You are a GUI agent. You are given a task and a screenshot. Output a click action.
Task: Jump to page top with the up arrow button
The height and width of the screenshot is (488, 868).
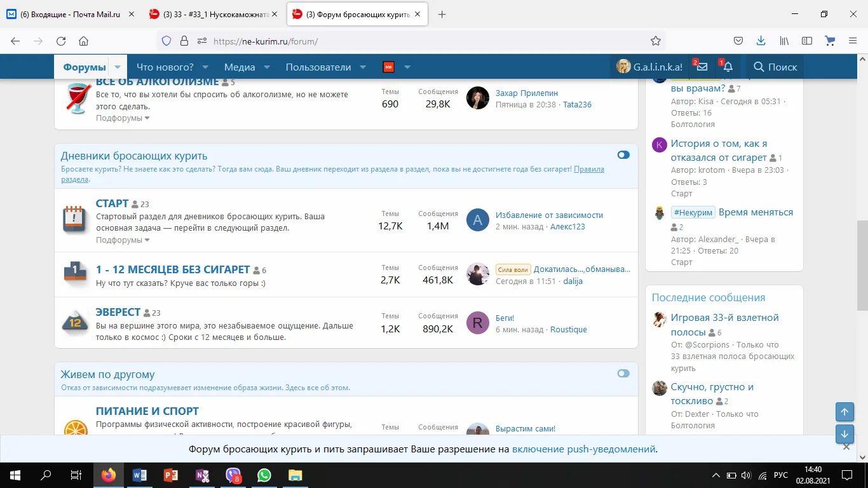click(x=844, y=412)
